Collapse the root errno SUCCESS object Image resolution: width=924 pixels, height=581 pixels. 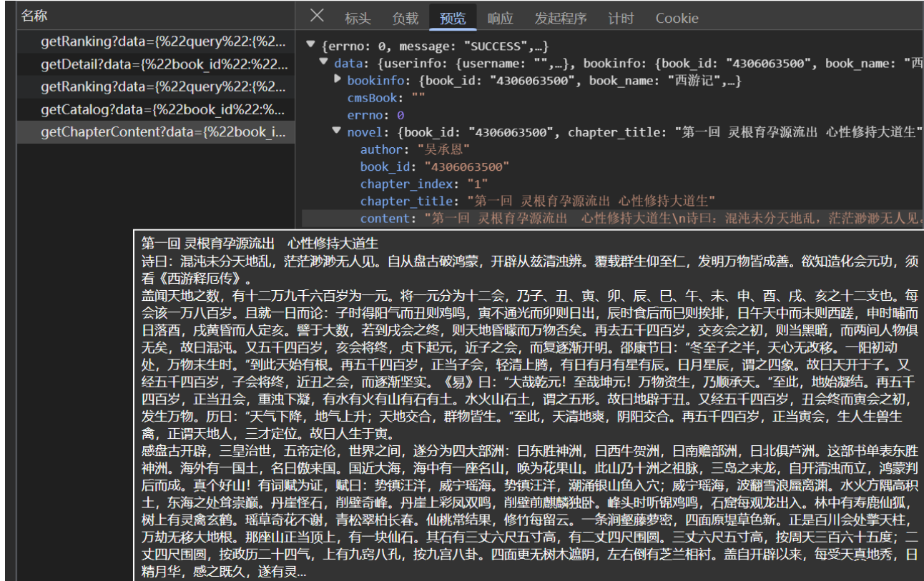tap(310, 46)
